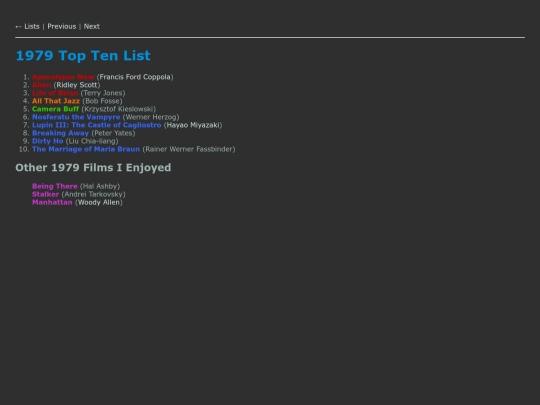This screenshot has height=405, width=540.
Task: Click the director name Hal Ashby
Action: coord(100,186)
